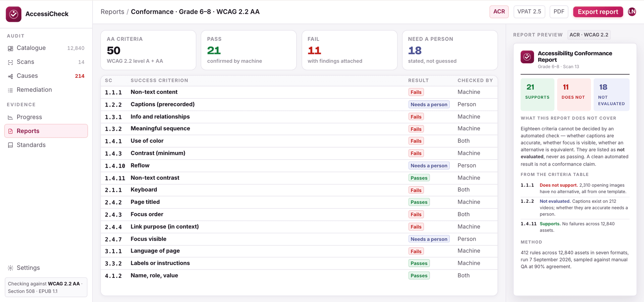Click the Scans sidebar icon
This screenshot has width=644, height=302.
pos(10,62)
